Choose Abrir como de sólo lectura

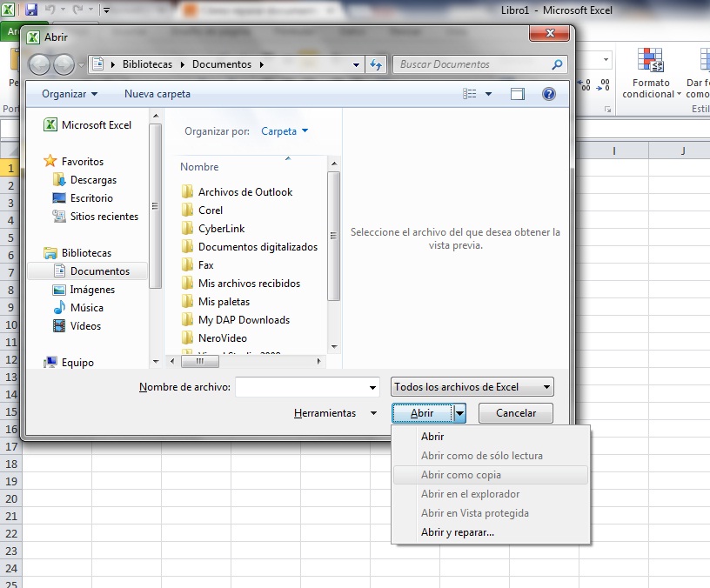pyautogui.click(x=491, y=456)
